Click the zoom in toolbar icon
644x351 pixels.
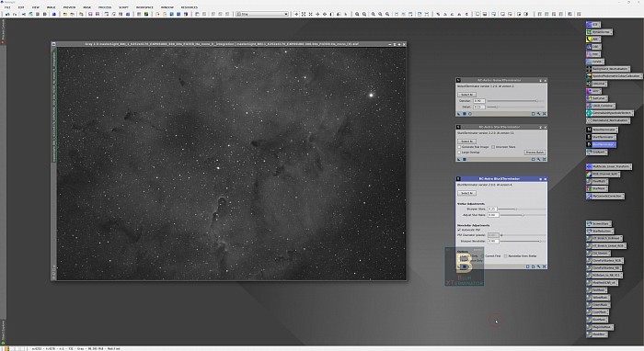pos(357,14)
